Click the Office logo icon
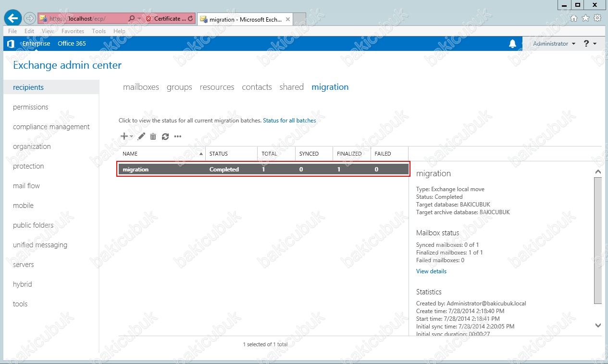Viewport: 608px width, 364px height. pyautogui.click(x=11, y=44)
